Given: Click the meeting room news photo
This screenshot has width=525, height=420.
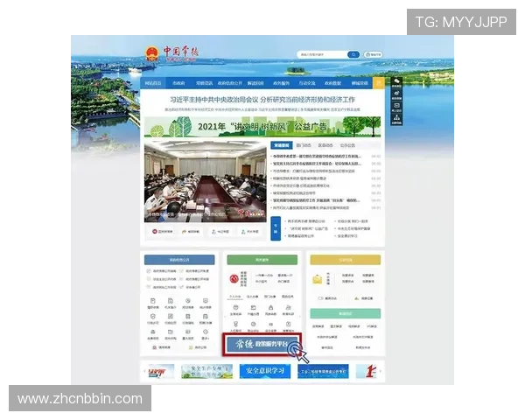Looking at the screenshot, I should [206, 181].
